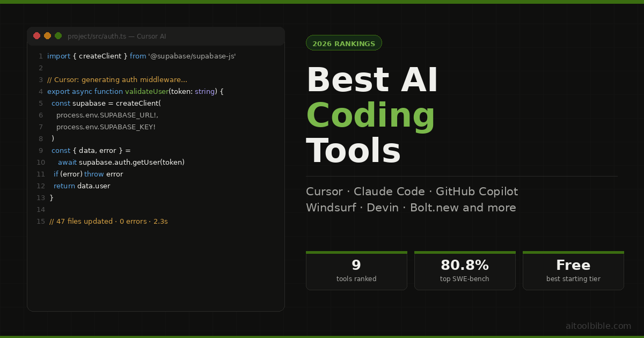The height and width of the screenshot is (338, 644).
Task: Click the 'Cursor · Claude Code · GitHub Copilot' line
Action: [x=412, y=192]
